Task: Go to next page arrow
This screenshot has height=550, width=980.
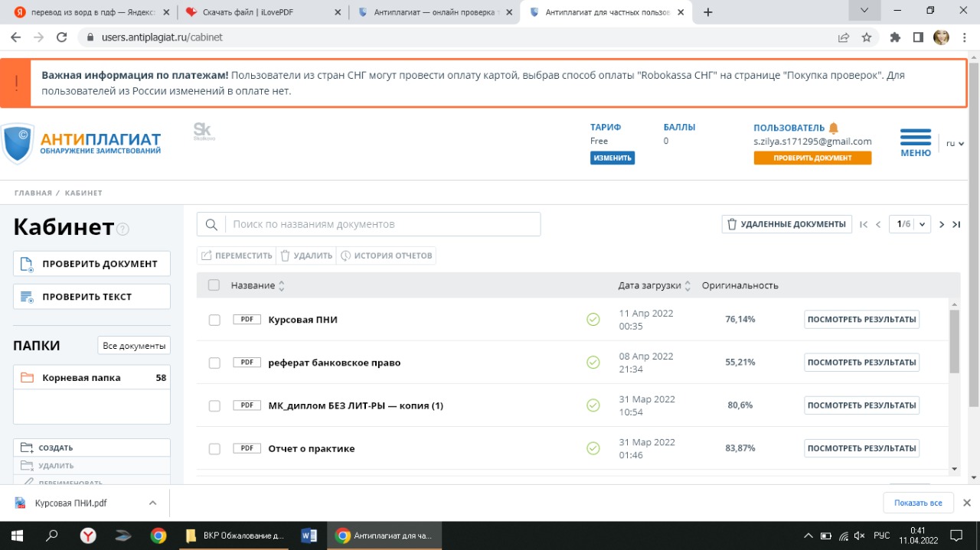Action: [x=942, y=224]
